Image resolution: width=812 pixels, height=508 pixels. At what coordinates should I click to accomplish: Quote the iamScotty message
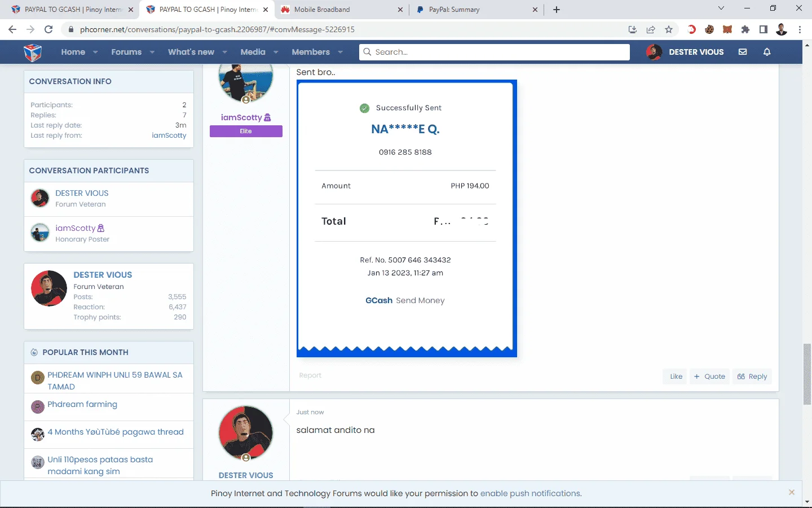click(x=709, y=376)
